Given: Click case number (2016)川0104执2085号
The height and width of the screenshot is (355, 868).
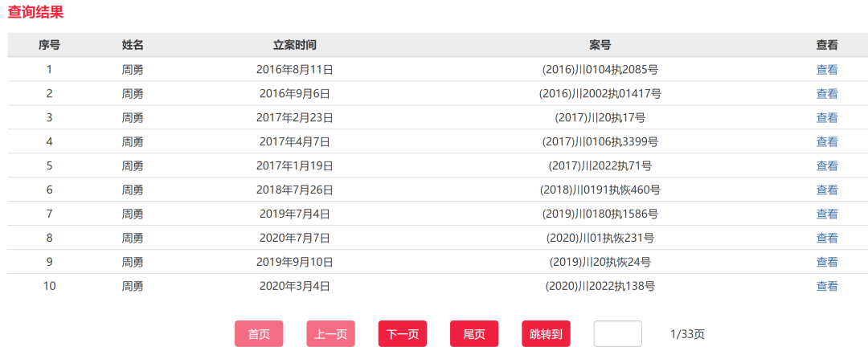Looking at the screenshot, I should [x=600, y=70].
